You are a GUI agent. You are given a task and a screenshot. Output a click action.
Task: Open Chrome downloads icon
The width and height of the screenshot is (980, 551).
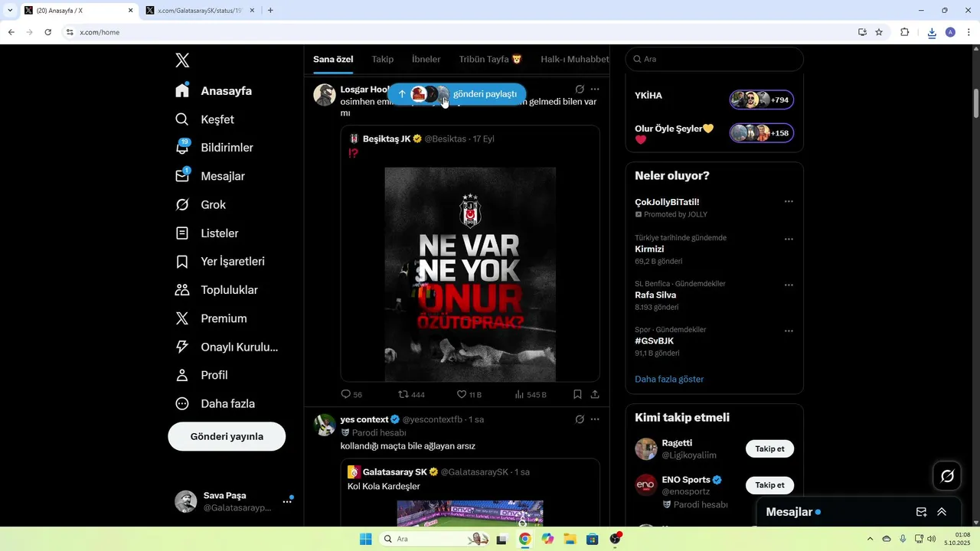(x=932, y=32)
